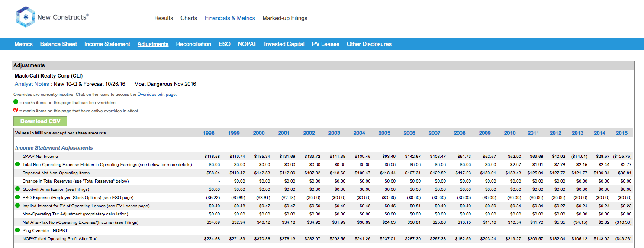Select the 2002 column header
The height and width of the screenshot is (248, 644).
tap(309, 133)
